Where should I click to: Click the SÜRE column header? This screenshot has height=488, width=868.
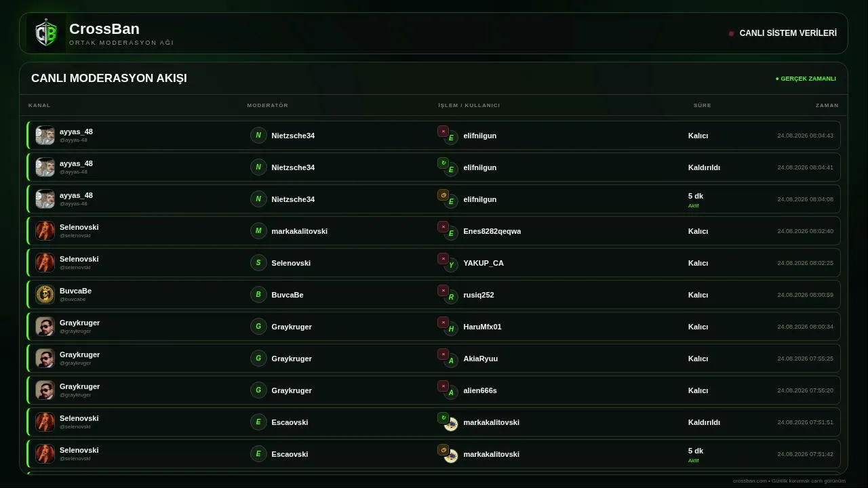click(702, 105)
